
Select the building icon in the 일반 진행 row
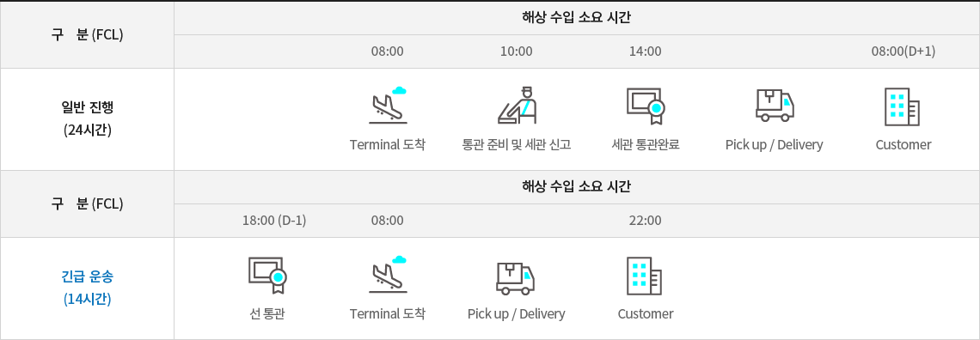point(903,106)
